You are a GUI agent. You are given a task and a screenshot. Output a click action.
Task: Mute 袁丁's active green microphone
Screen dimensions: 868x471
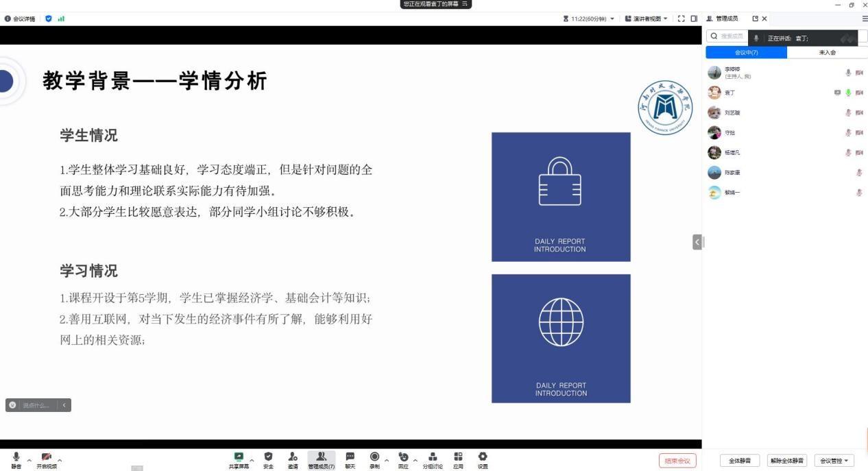click(848, 93)
